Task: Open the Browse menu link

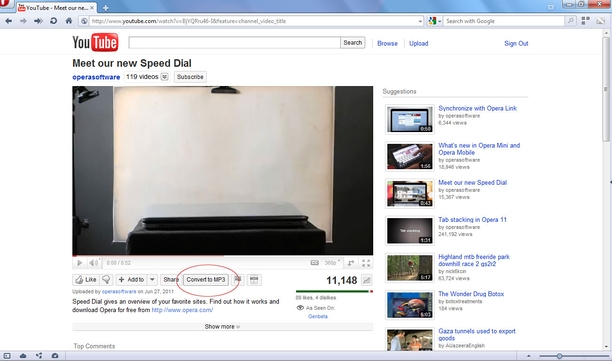Action: 387,43
